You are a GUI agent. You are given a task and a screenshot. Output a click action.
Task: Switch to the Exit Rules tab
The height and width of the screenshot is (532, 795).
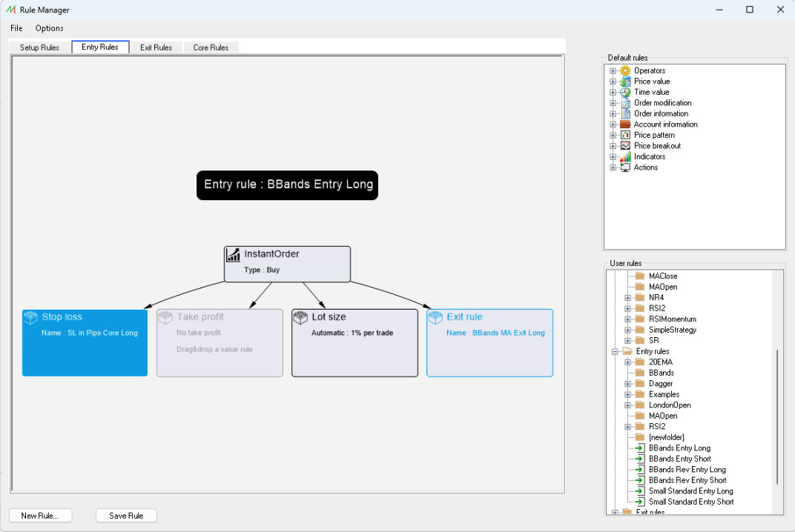click(156, 47)
